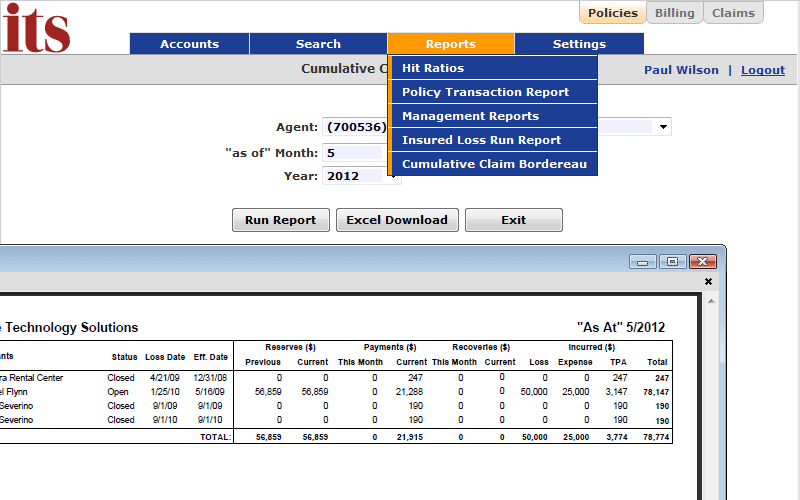Viewport: 800px width, 500px height.
Task: Click the Loss Date column header
Action: (x=165, y=357)
